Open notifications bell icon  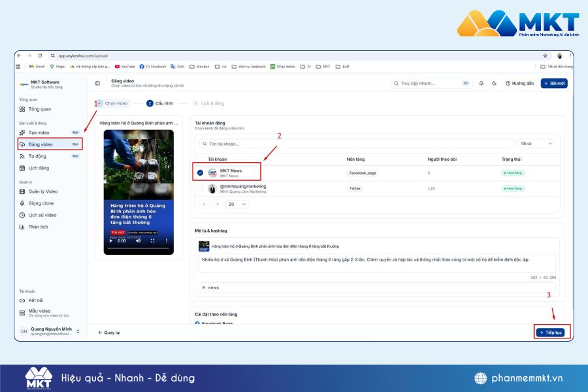[x=481, y=83]
